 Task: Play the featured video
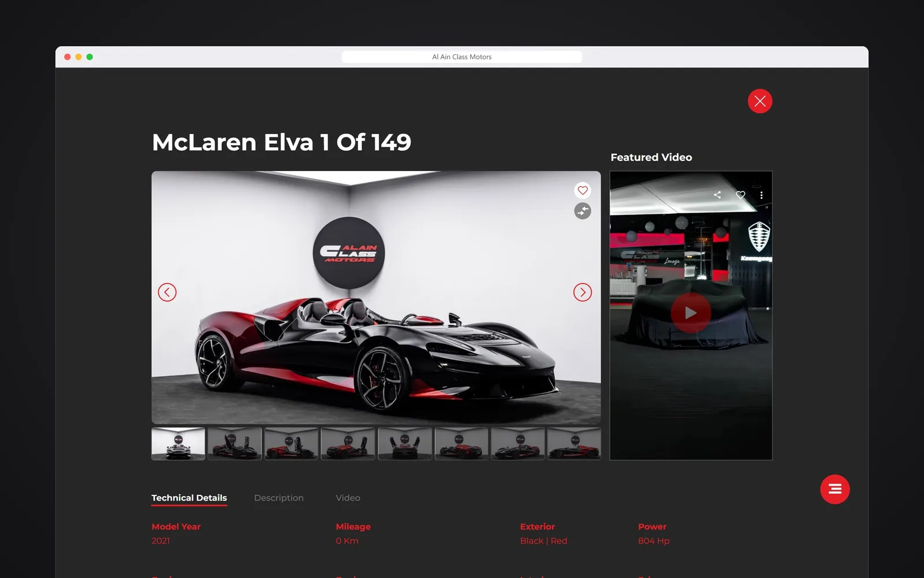(691, 313)
